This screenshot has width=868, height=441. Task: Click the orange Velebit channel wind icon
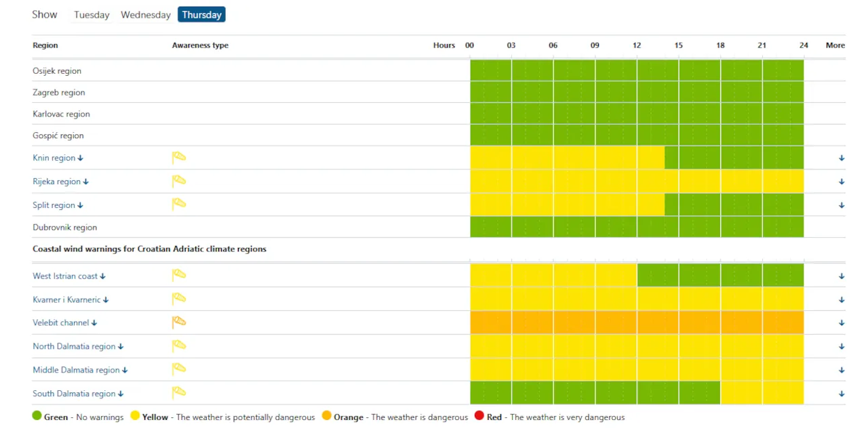point(178,322)
